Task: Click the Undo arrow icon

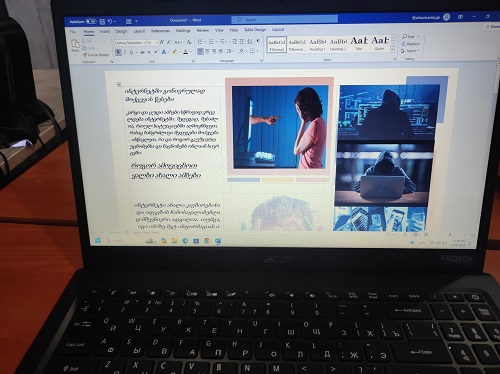Action: (x=110, y=22)
